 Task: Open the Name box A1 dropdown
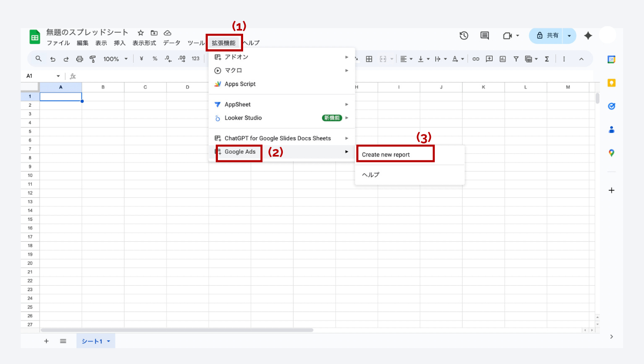(x=58, y=77)
